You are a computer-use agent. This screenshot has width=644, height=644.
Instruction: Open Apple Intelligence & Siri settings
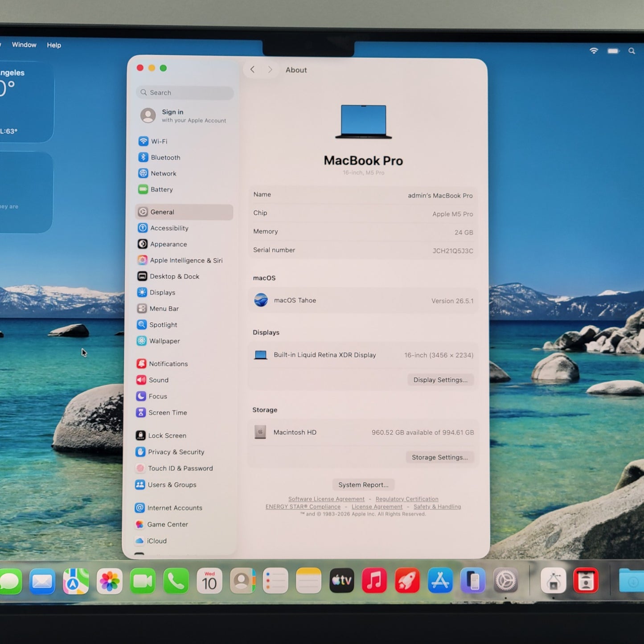[x=184, y=260]
